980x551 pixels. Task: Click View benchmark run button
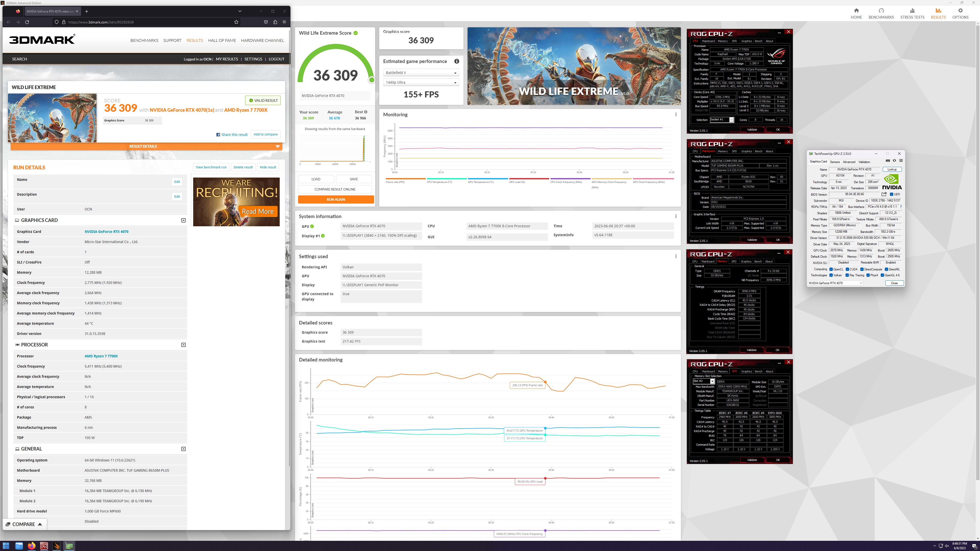coord(211,167)
